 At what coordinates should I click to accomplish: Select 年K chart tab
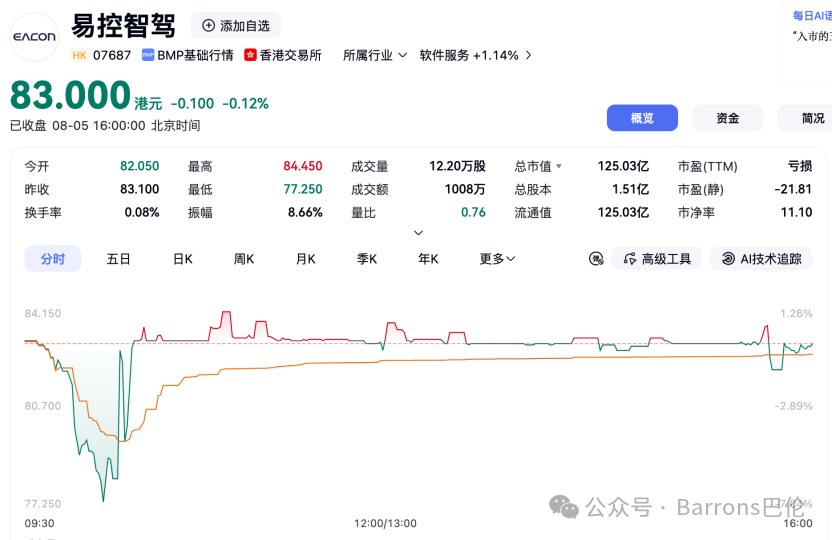[x=428, y=259]
